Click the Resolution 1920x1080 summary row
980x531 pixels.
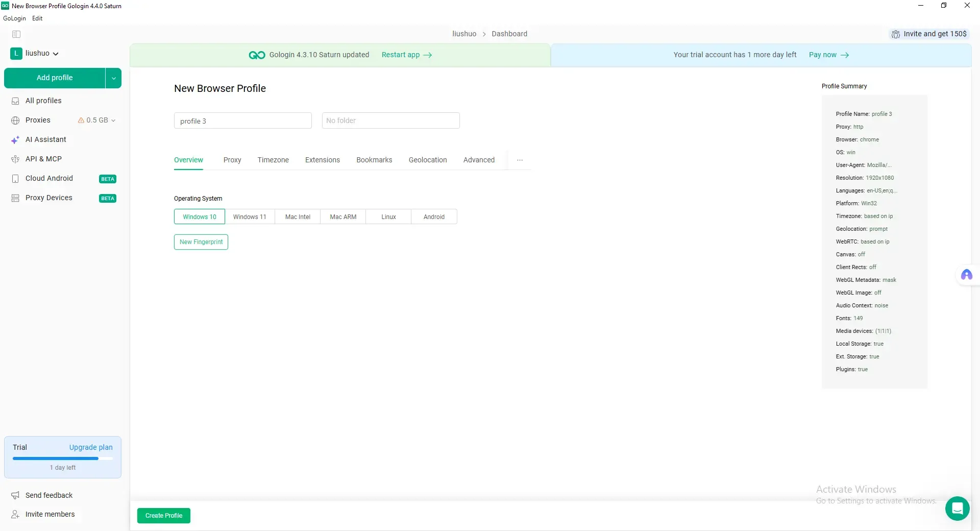click(x=865, y=178)
